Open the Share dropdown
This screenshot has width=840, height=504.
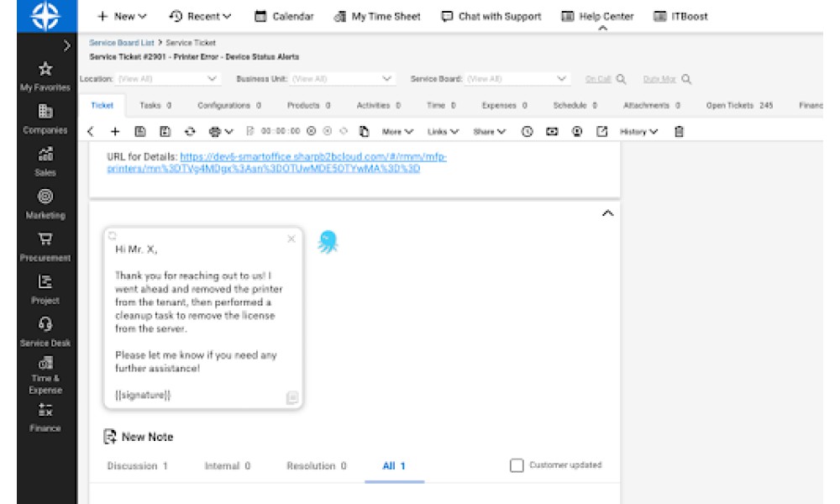tap(490, 132)
